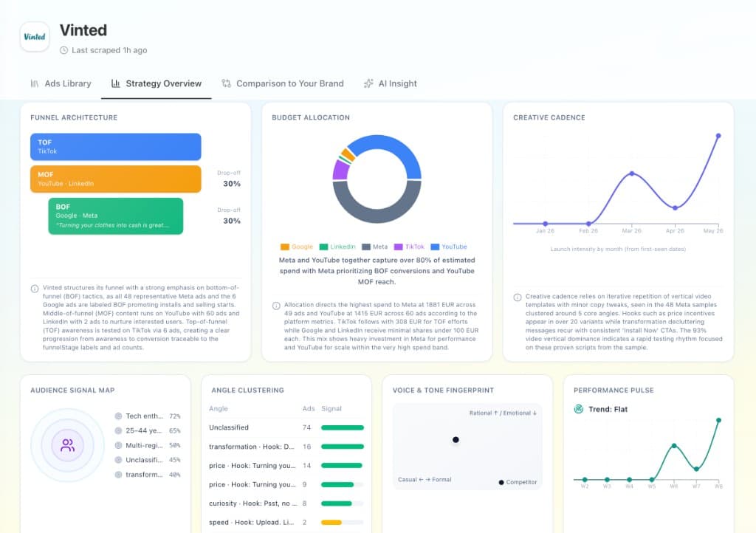The width and height of the screenshot is (756, 533).
Task: Click the signal bar for Unclassified
Action: pos(343,427)
